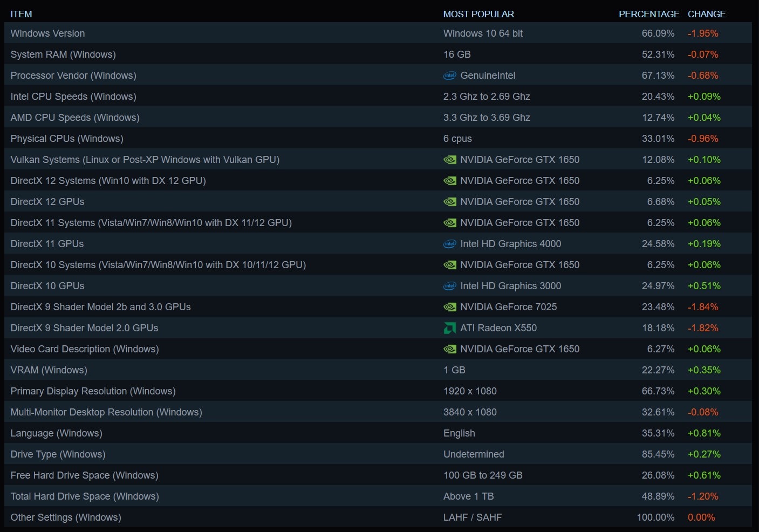Click '3840 x 1080' resolution value
Viewport: 759px width, 532px height.
click(470, 412)
